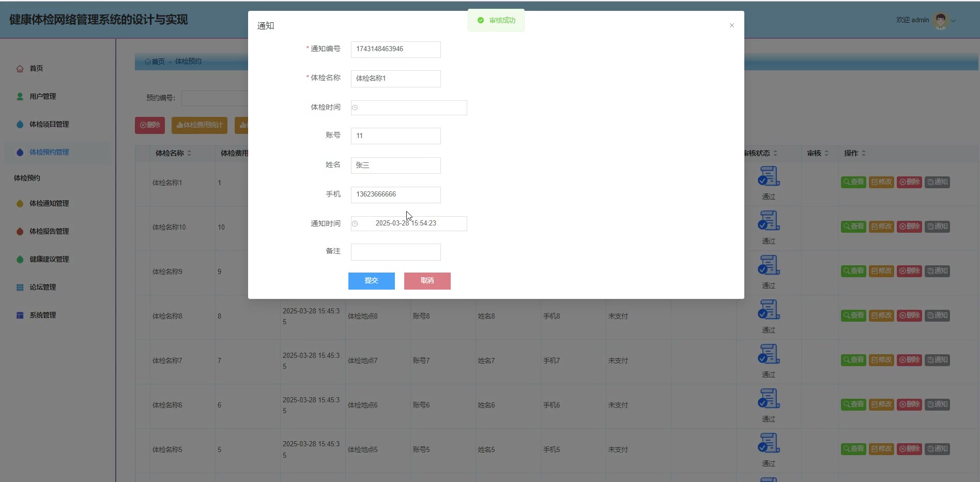Click the 体检预约 breadcrumb item
Viewport: 980px width, 482px height.
point(188,62)
